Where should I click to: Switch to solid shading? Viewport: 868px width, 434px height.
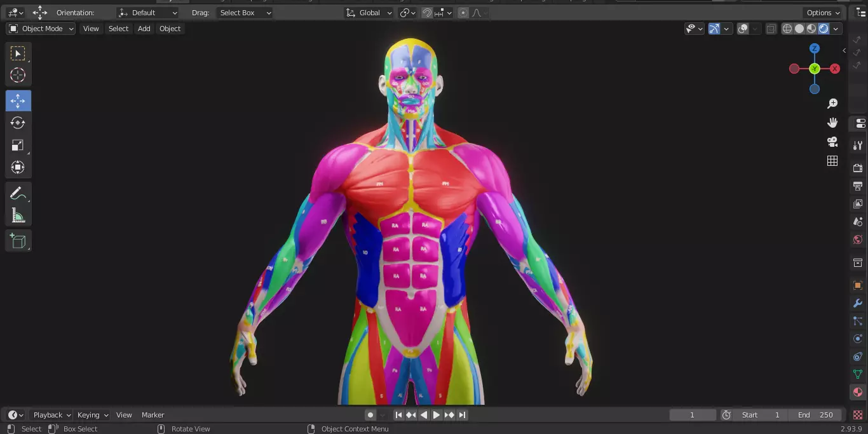[x=799, y=29]
